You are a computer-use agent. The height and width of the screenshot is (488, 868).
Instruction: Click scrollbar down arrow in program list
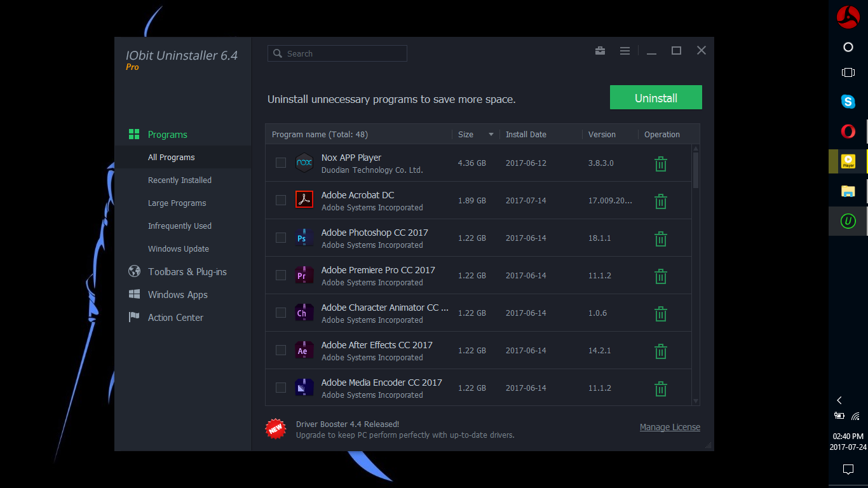click(696, 401)
